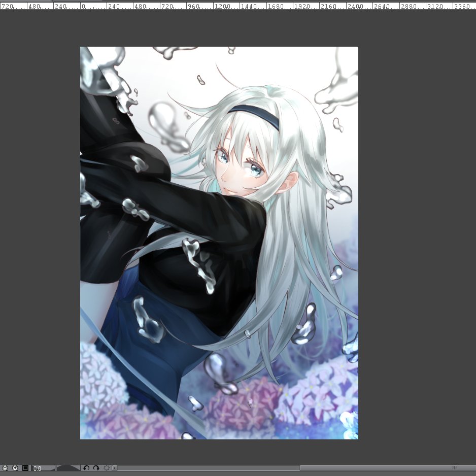Click the zoom in magnifier icon

(15, 468)
